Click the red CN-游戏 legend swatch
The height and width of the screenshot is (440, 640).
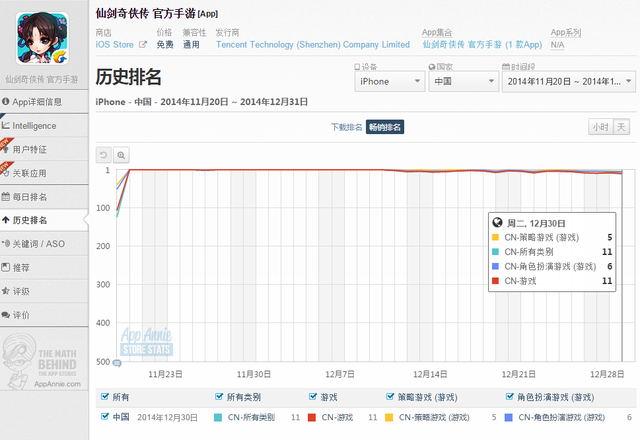click(312, 418)
